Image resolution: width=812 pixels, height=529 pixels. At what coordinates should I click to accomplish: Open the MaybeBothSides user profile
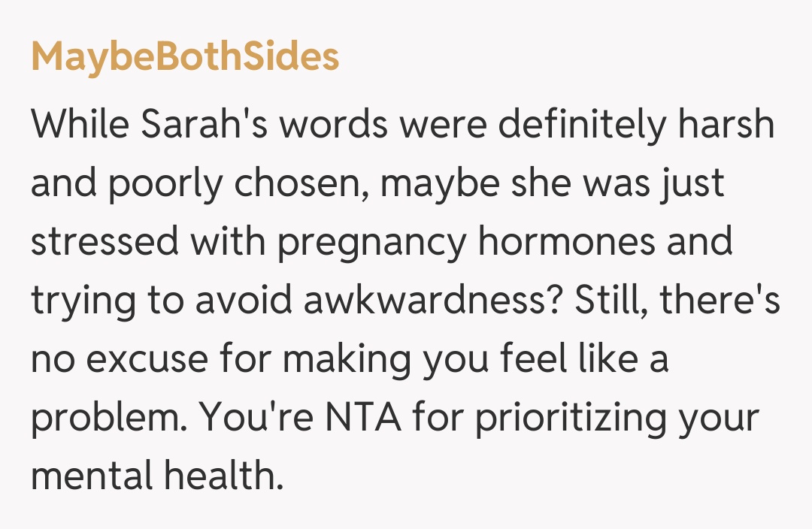point(185,57)
